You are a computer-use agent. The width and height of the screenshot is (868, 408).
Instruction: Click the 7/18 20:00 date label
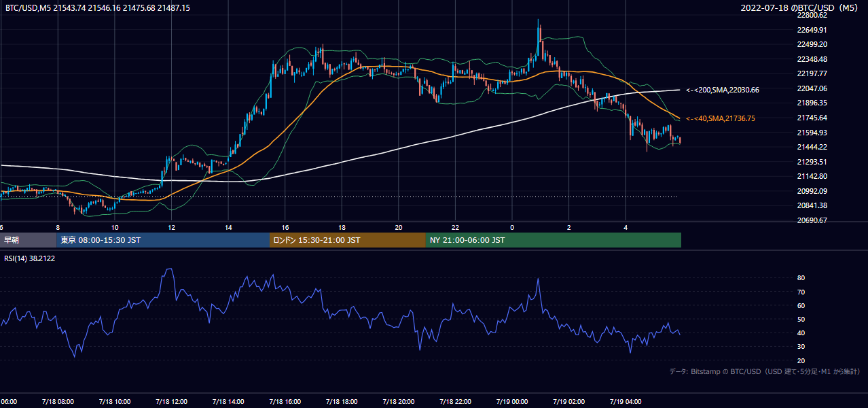pos(398,401)
